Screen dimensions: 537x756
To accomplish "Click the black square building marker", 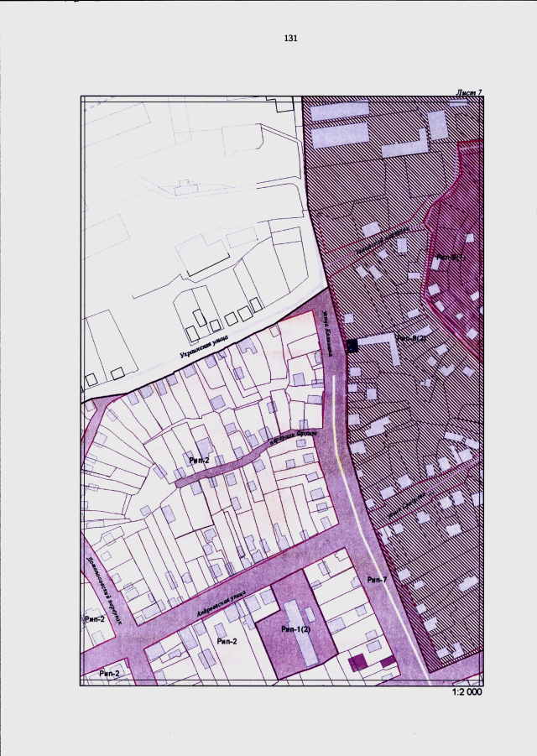I will point(352,346).
